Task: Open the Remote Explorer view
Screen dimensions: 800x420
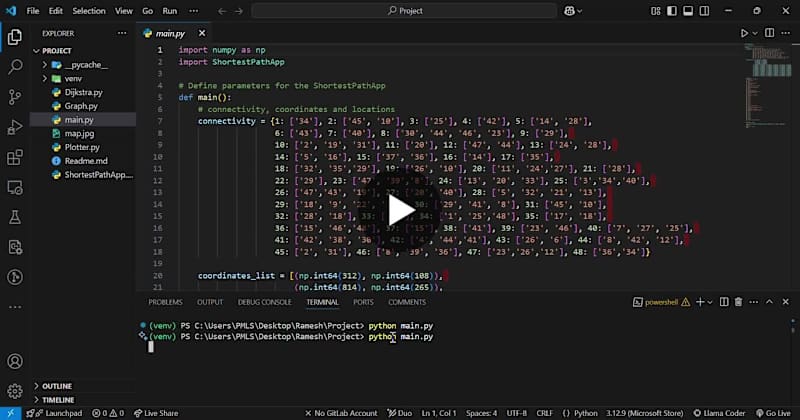Action: (x=15, y=187)
